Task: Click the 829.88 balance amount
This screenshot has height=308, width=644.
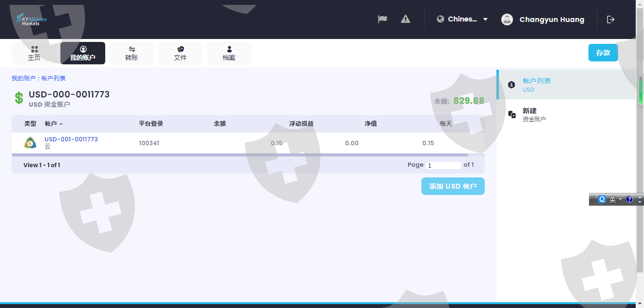Action: point(469,101)
